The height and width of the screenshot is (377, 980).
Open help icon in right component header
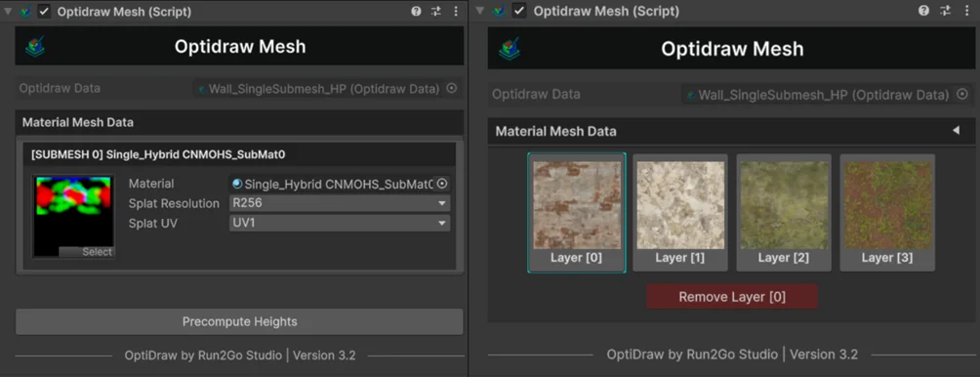pyautogui.click(x=923, y=12)
